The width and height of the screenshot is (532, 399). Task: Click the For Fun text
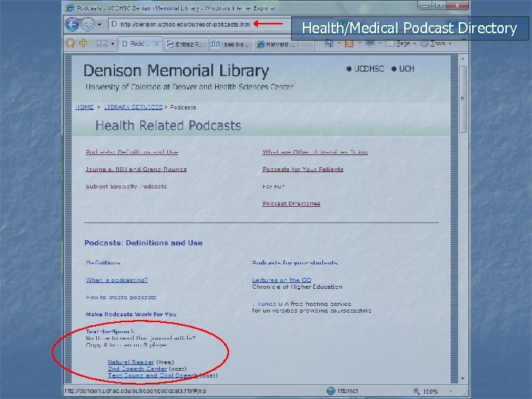[273, 186]
